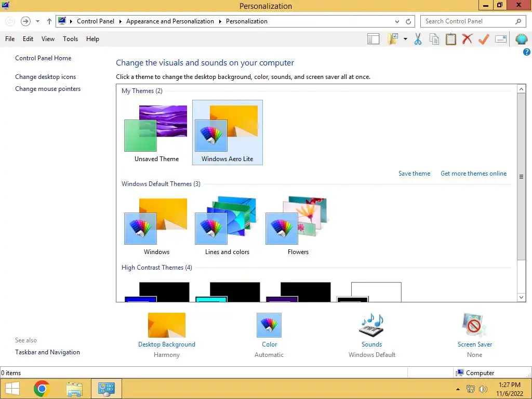Expand arrow after Control Panel breadcrumb

[120, 21]
